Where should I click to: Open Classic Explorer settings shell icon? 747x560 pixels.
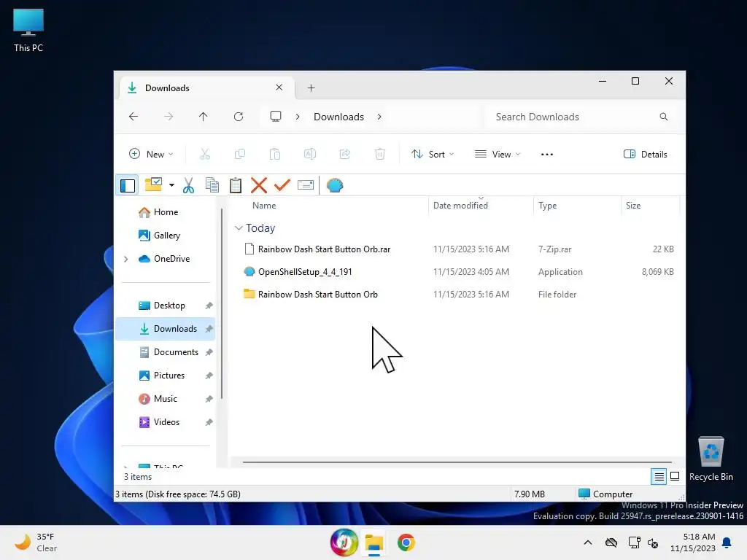pos(334,185)
